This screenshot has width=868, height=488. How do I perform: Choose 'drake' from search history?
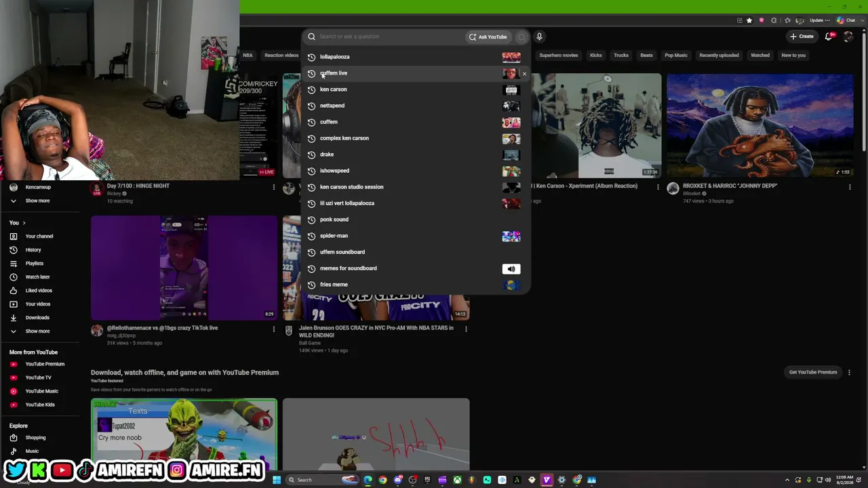point(415,155)
